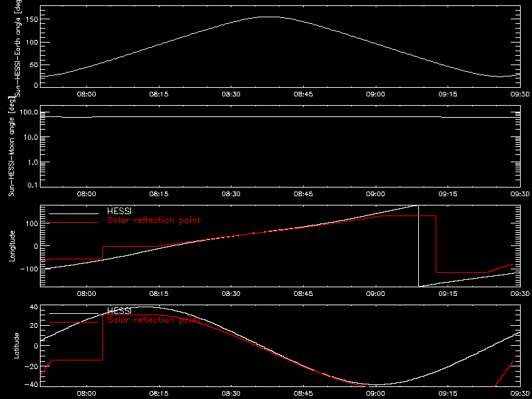Click 09:15 label under Earth angle plot
532x399 pixels.
tap(448, 94)
